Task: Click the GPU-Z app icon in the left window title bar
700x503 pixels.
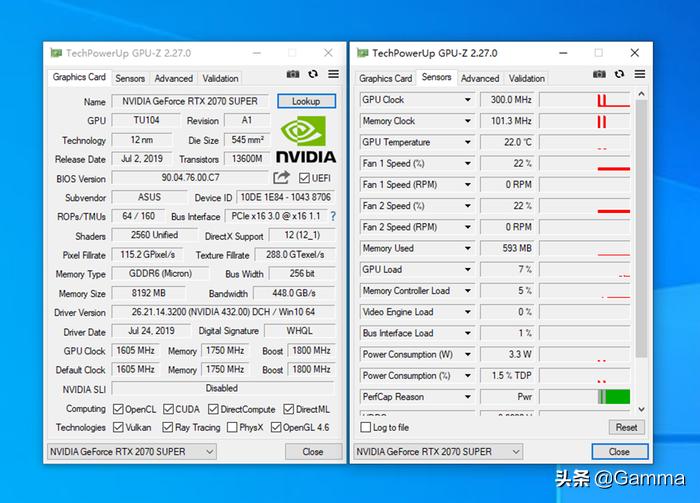Action: coord(56,53)
